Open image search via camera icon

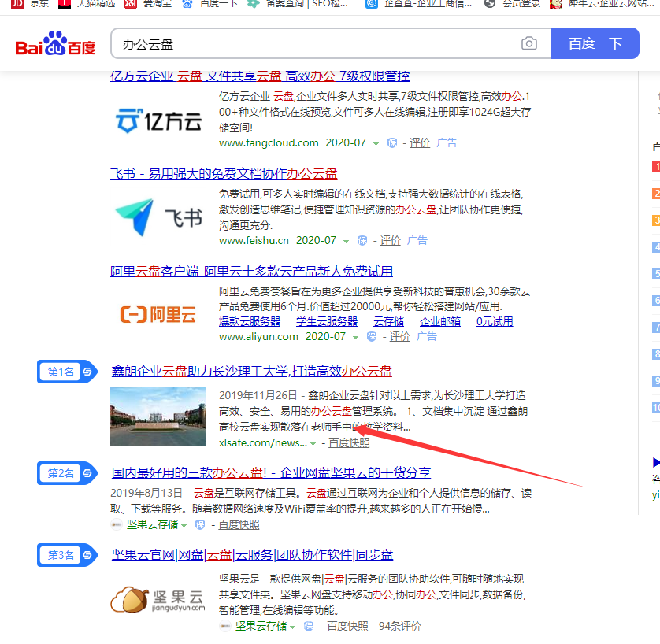point(529,43)
